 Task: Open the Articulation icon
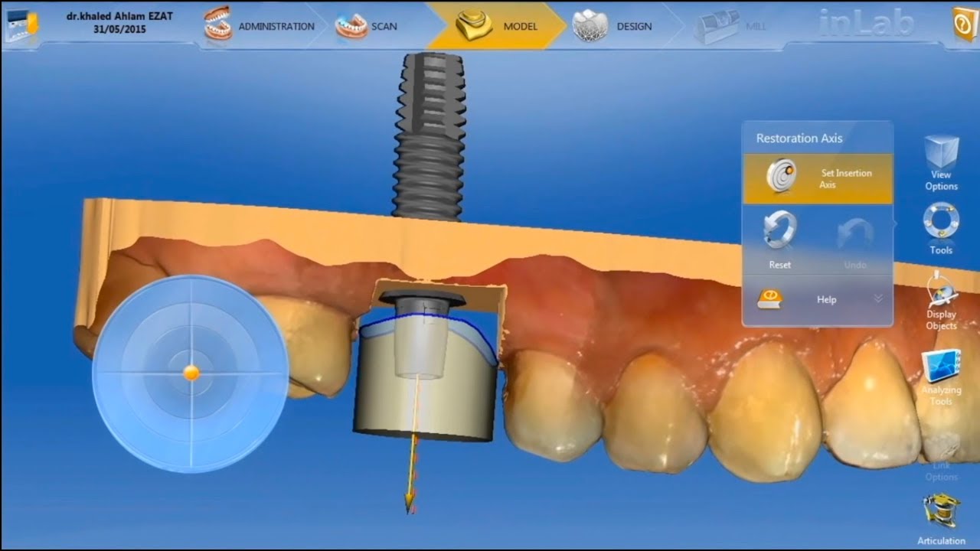pyautogui.click(x=941, y=512)
